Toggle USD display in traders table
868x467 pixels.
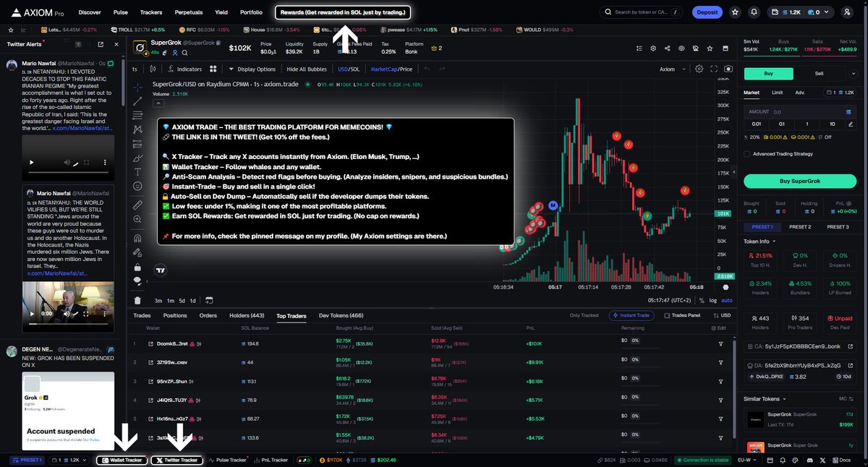click(722, 316)
